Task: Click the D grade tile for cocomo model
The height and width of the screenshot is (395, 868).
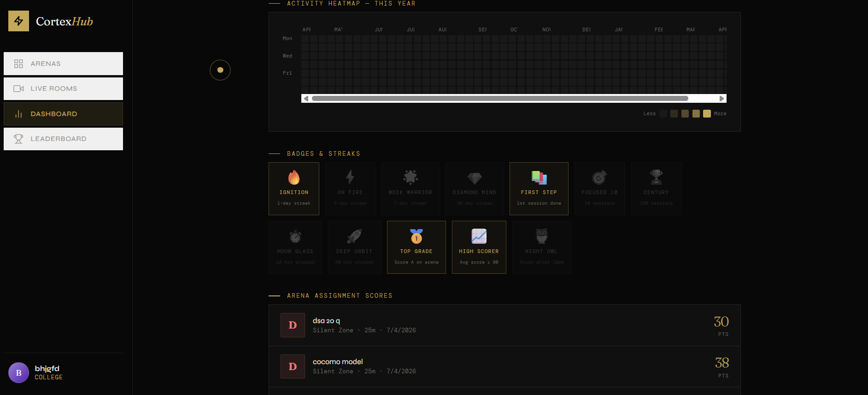Action: [293, 366]
